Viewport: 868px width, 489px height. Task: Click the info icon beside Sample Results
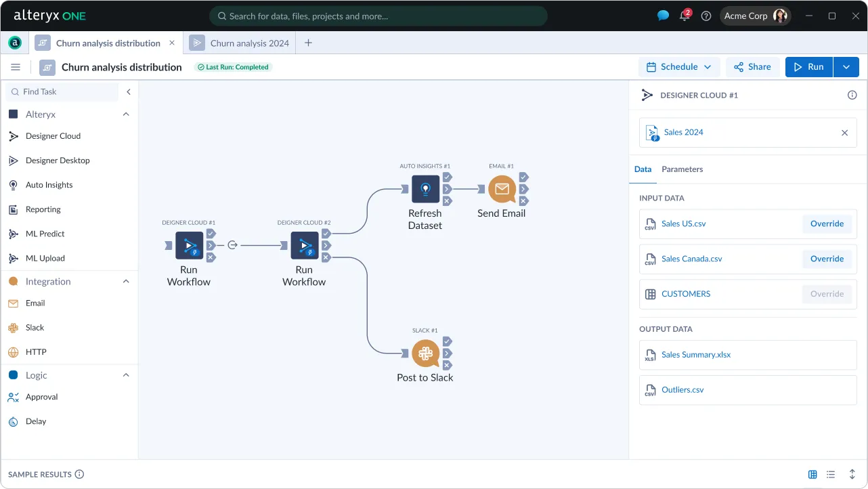pyautogui.click(x=79, y=474)
